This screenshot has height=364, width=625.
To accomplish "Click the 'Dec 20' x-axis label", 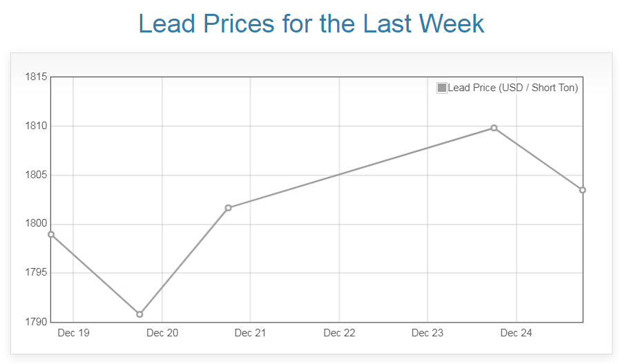I will coord(162,333).
